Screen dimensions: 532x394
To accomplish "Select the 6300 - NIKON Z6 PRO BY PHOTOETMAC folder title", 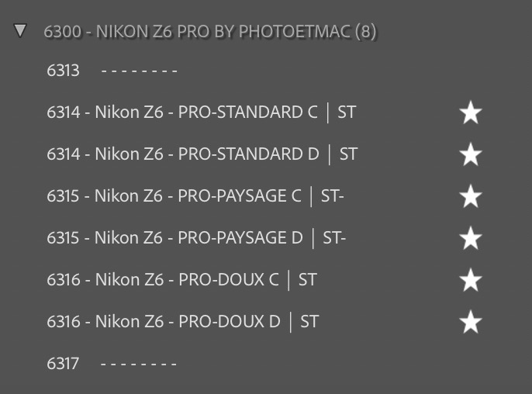I will tap(209, 32).
